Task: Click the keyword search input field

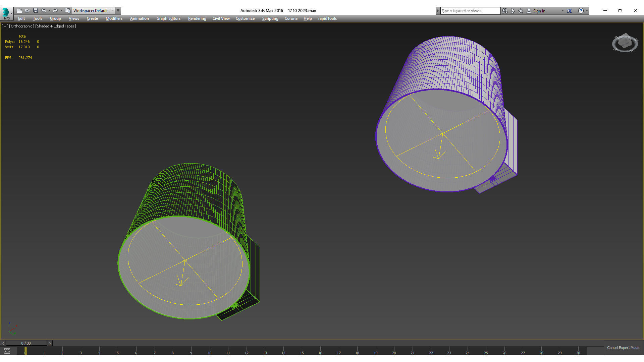Action: (x=470, y=11)
